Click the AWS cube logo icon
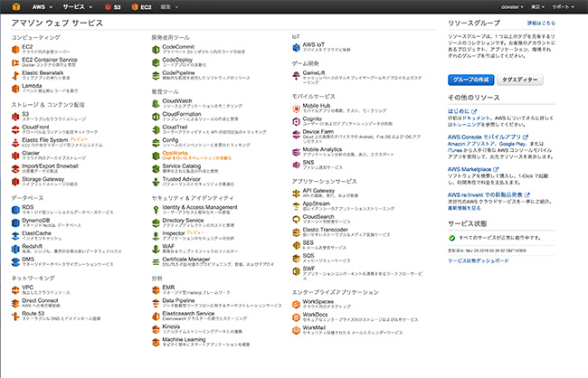 coord(16,6)
